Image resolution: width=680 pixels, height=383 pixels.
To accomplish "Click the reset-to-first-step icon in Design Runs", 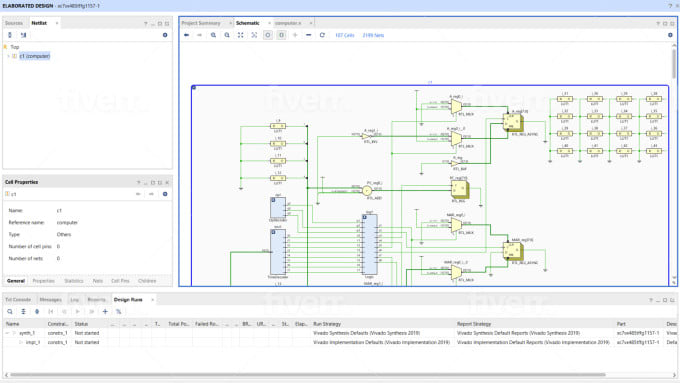I will tap(51, 311).
